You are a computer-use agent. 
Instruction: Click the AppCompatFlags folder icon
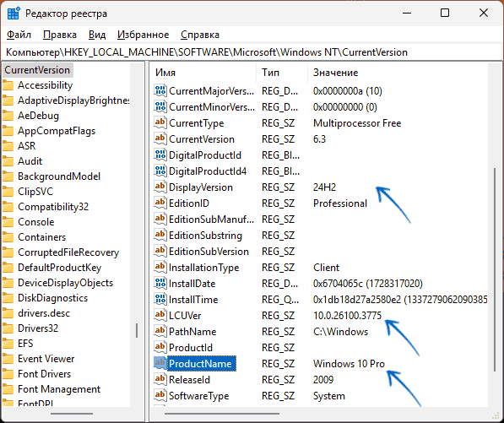(x=8, y=131)
